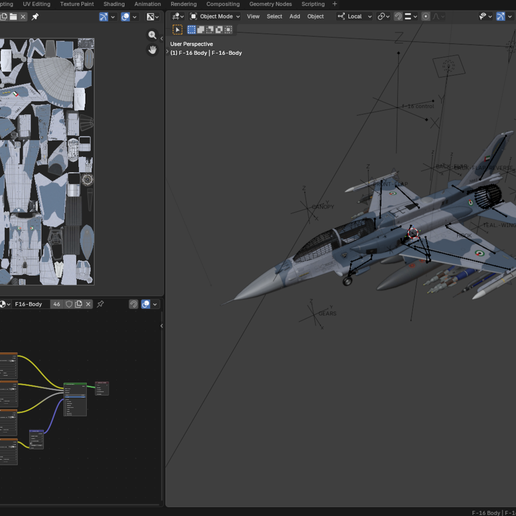Screen dimensions: 516x516
Task: Choose Extend selection mode icon
Action: coord(201,30)
